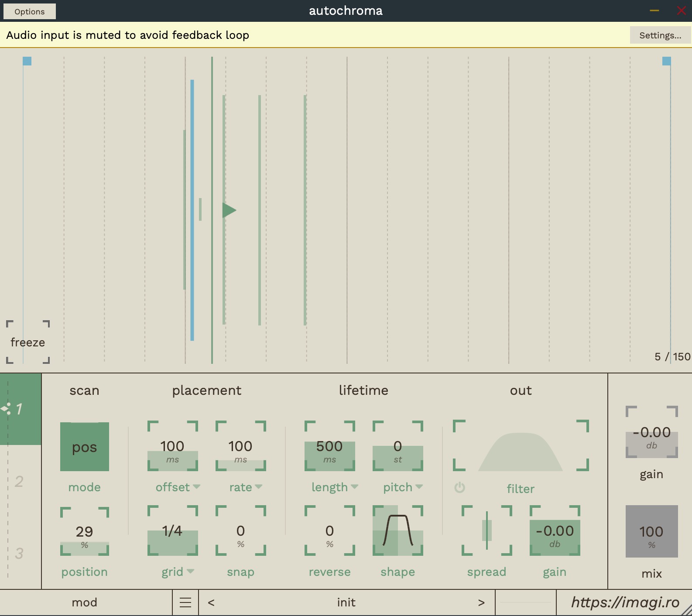Click the pitch 0 st value
This screenshot has height=616, width=692.
pyautogui.click(x=398, y=446)
